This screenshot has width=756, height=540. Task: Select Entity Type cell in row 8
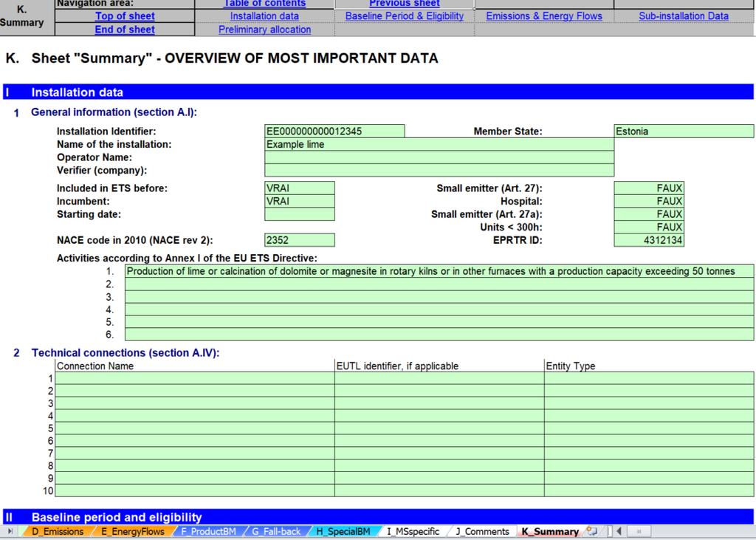649,466
